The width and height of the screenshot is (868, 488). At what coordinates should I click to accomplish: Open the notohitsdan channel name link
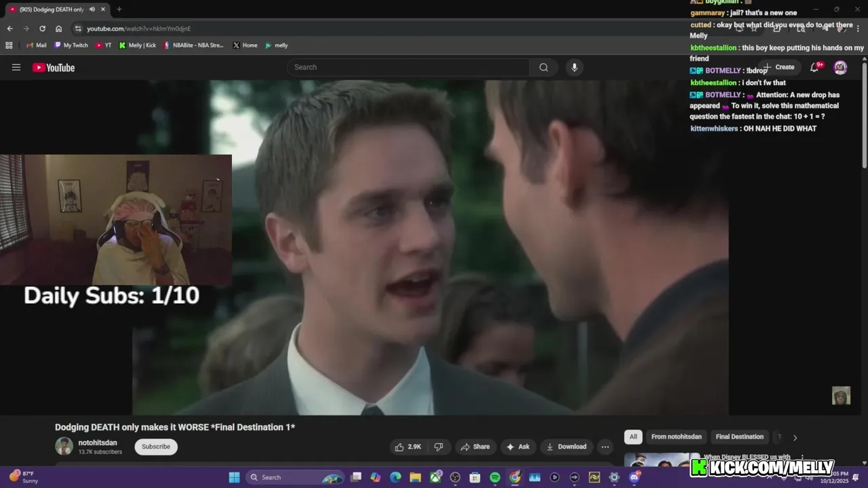coord(98,443)
